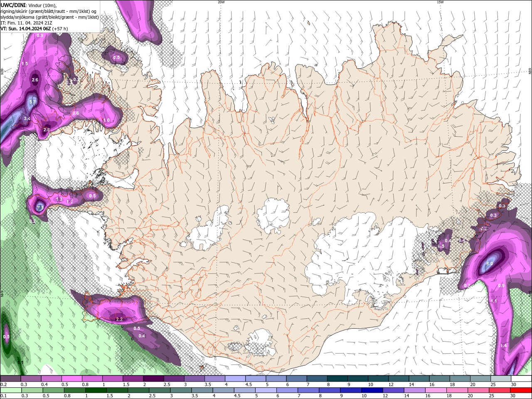Click the 2.8 precipitation value on map
532x399 pixels.
(47, 130)
